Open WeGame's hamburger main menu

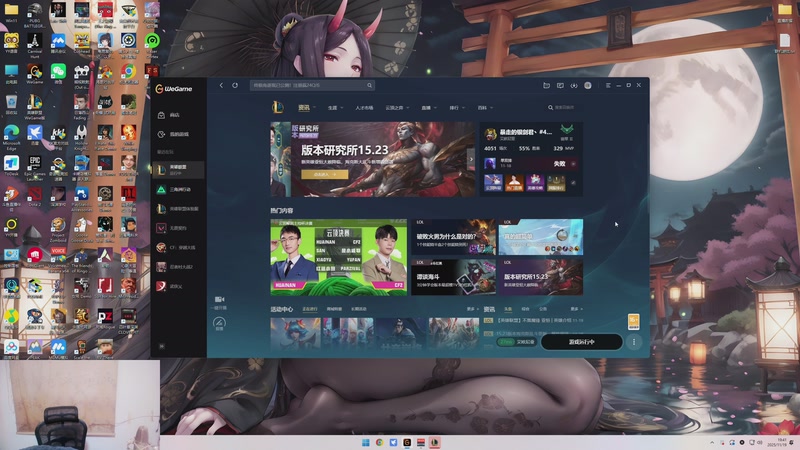tap(608, 85)
